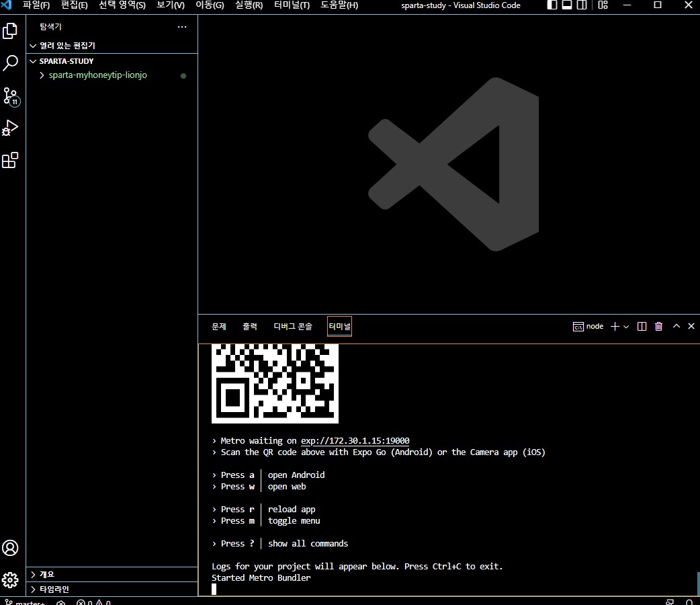This screenshot has width=700, height=605.
Task: Open the 선택 영역(S) menu
Action: (122, 5)
